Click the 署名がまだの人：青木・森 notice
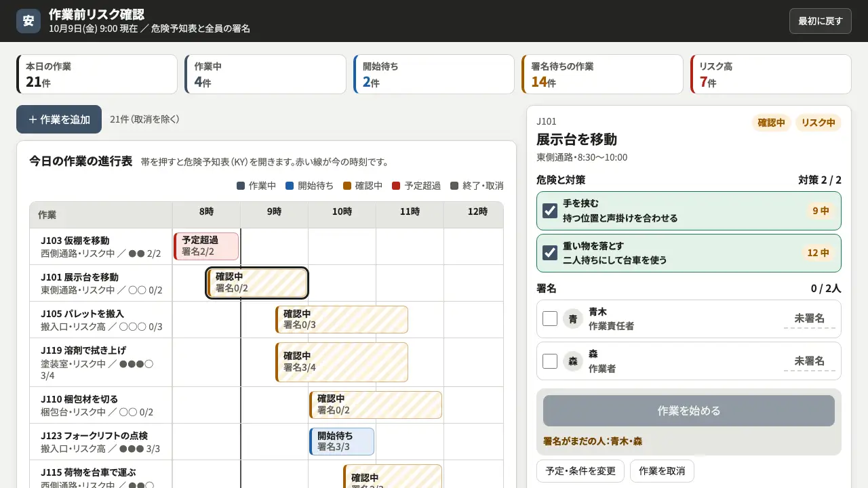 tap(593, 441)
